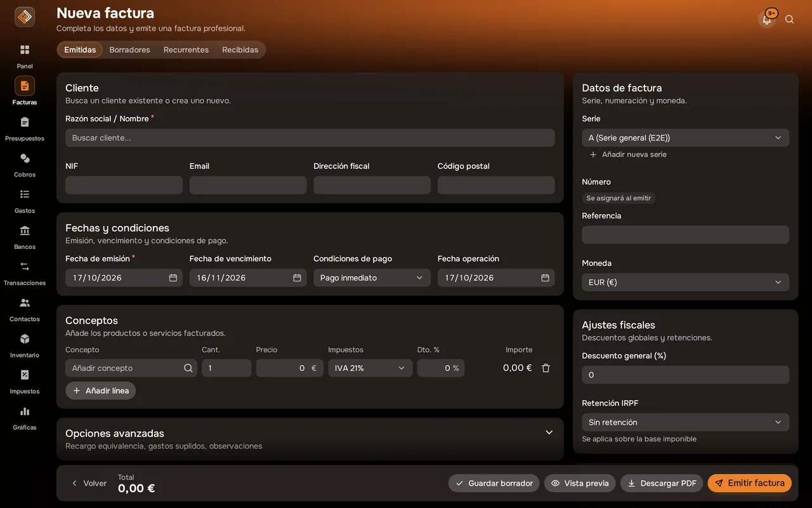
Task: Open the Impuestos sidebar icon
Action: pos(25,375)
